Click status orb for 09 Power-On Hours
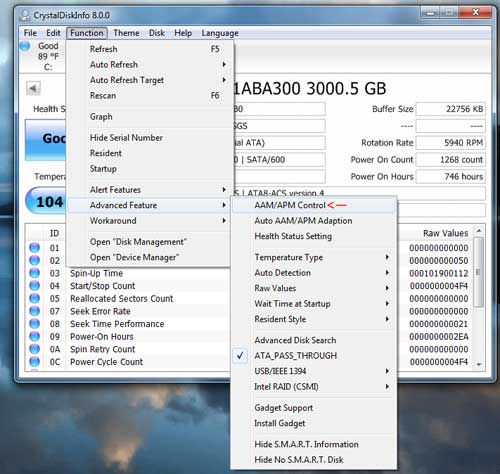The image size is (500, 474). coord(34,336)
